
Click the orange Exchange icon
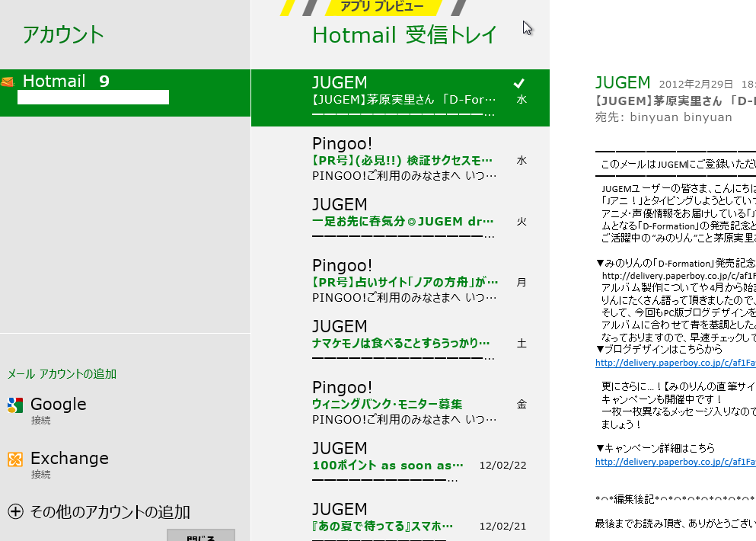(15, 459)
